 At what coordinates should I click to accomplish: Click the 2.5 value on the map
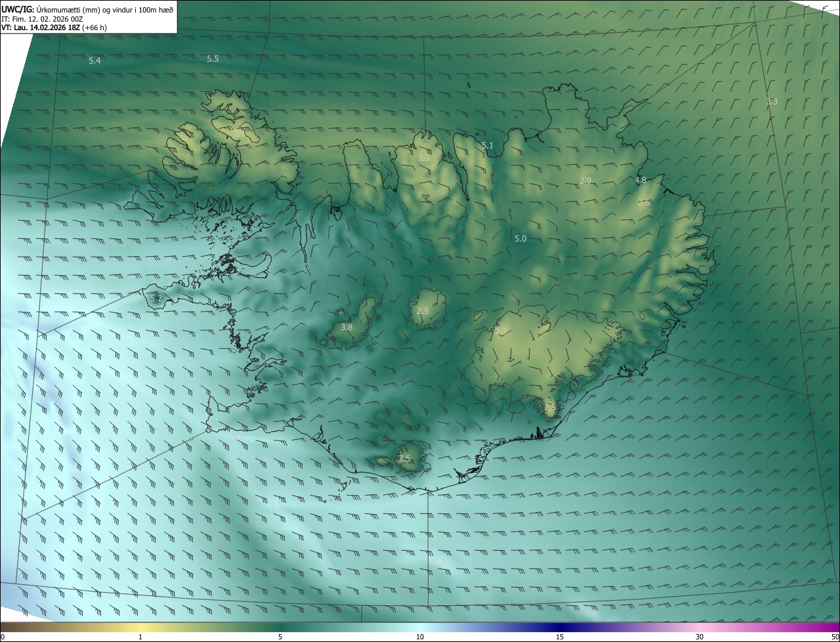pyautogui.click(x=550, y=408)
